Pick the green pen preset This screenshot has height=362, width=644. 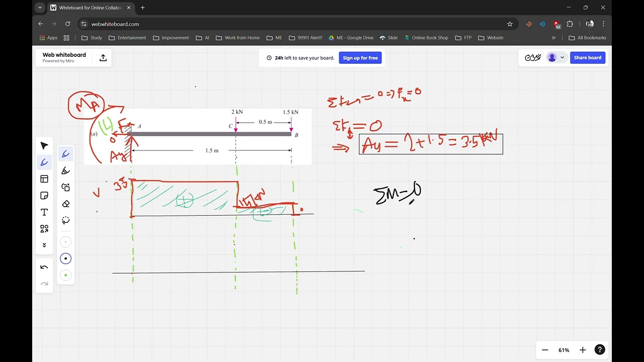(x=65, y=275)
